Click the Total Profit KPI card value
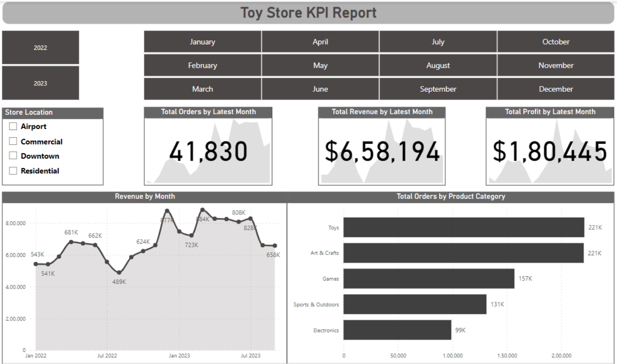The width and height of the screenshot is (617, 364). 550,151
